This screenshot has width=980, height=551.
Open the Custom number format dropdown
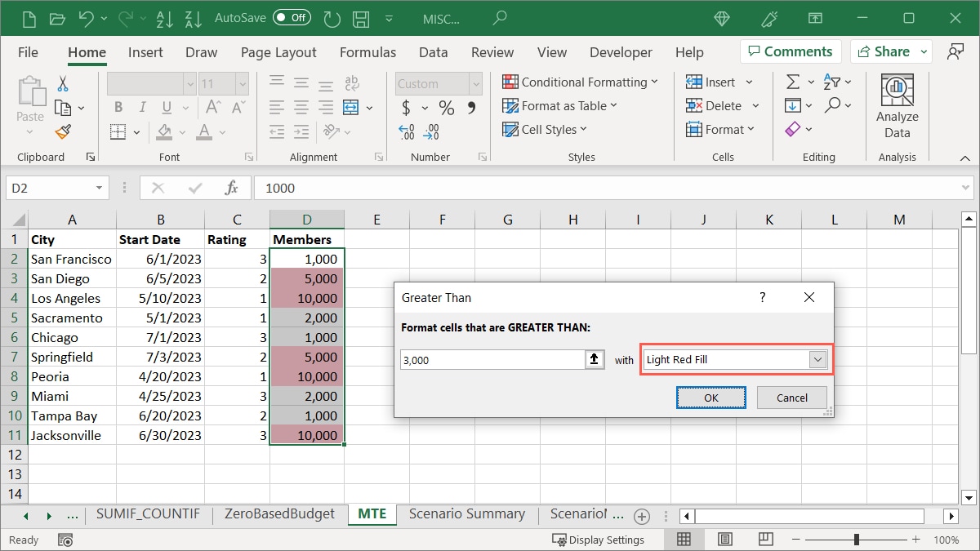(474, 83)
